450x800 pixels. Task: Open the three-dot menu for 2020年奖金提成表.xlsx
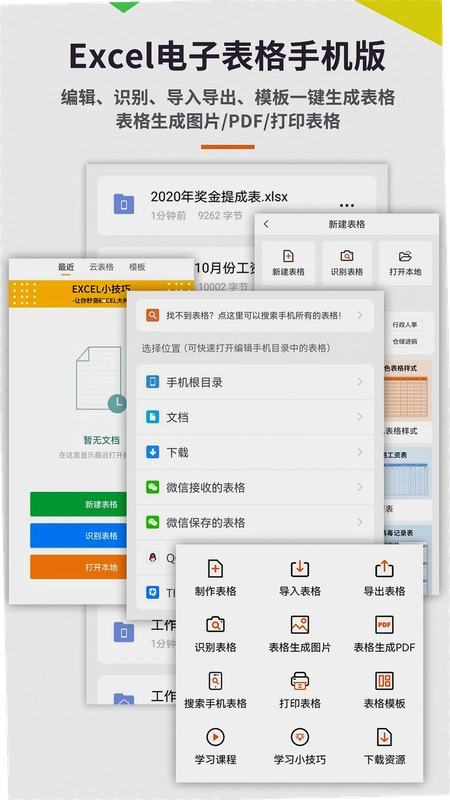(x=347, y=206)
